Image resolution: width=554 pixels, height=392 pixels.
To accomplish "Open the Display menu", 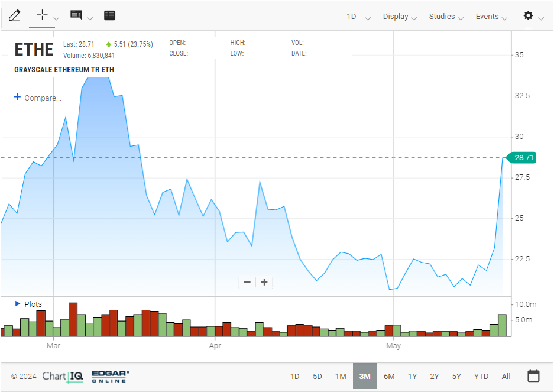I will pos(400,17).
